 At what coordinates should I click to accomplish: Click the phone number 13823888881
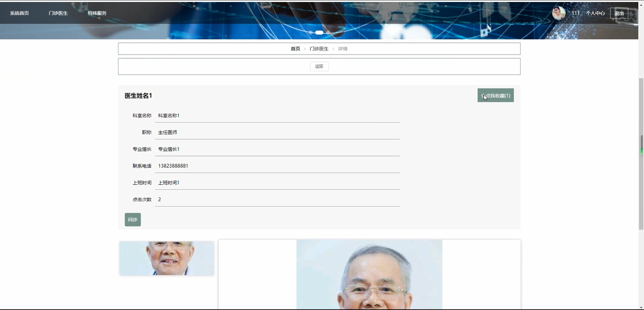pyautogui.click(x=173, y=166)
